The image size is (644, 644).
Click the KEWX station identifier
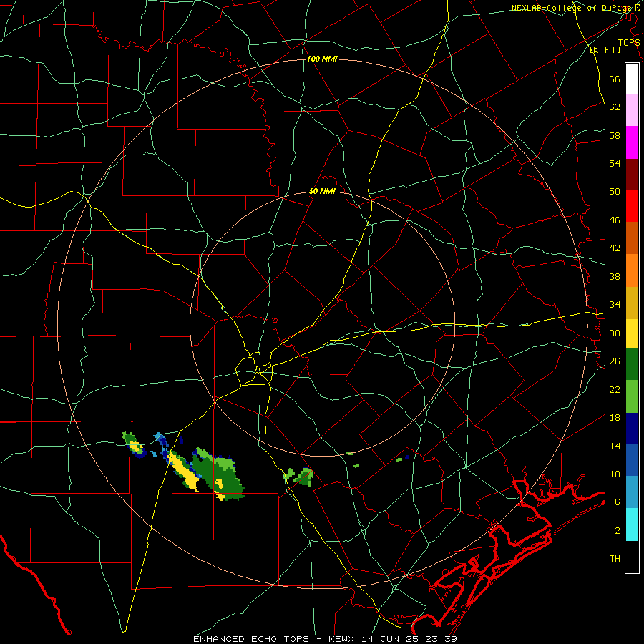343,639
